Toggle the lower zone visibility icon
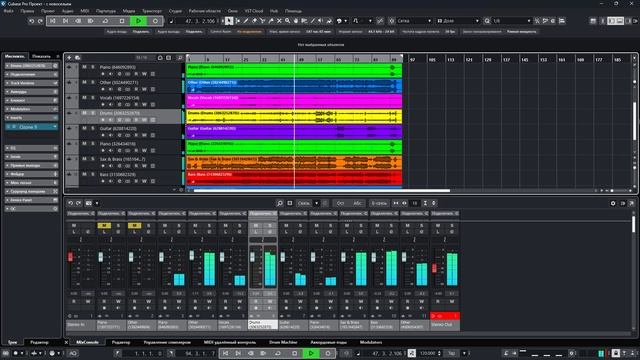Screen dimensions: 640x360 click(620, 21)
